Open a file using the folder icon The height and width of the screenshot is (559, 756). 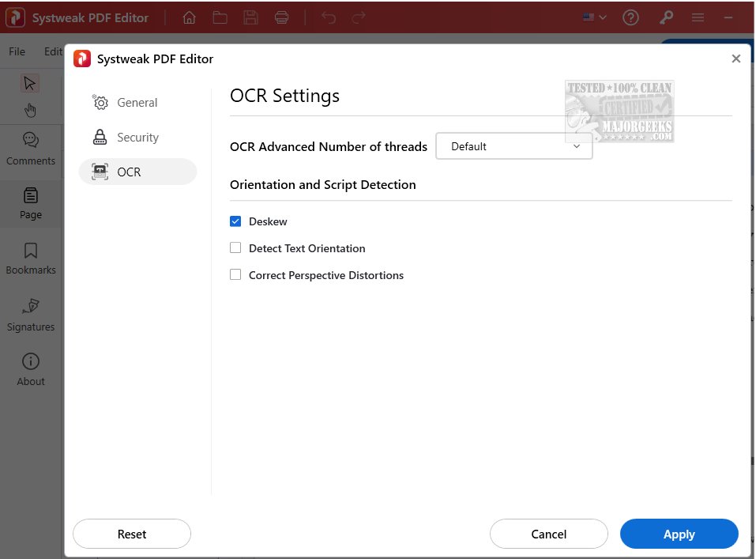[220, 18]
